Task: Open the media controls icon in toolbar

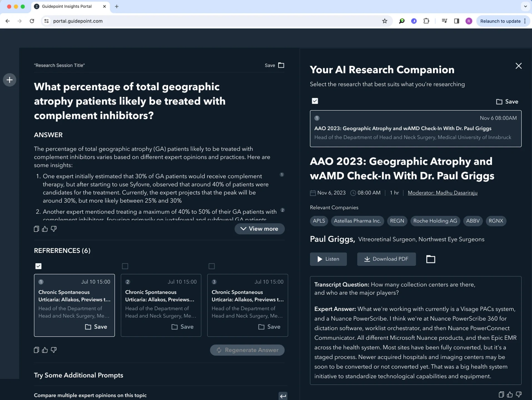Action: pos(444,21)
